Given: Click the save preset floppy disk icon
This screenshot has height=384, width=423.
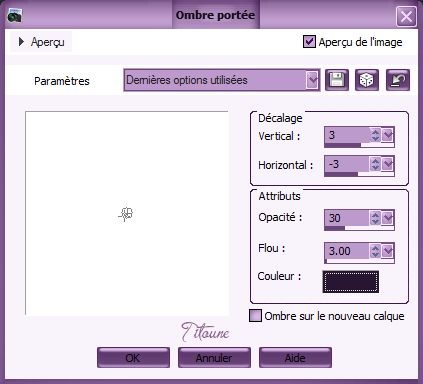Looking at the screenshot, I should click(x=337, y=80).
